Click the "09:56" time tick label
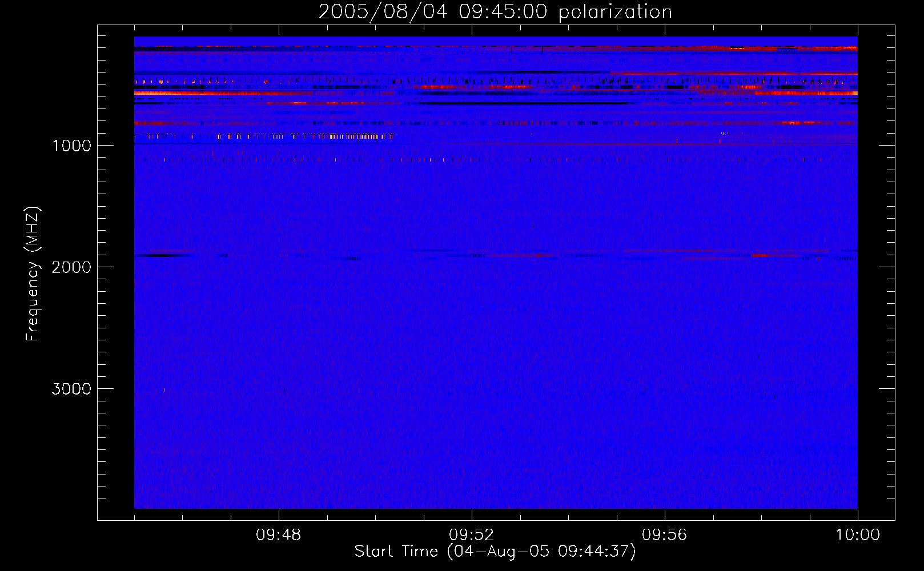 665,535
